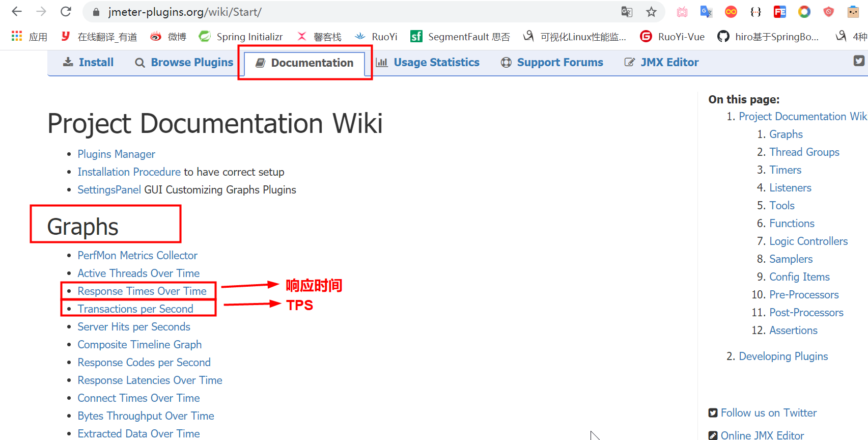Image resolution: width=868 pixels, height=440 pixels.
Task: Open the Linux performance monitoring bookmark
Action: tap(575, 36)
